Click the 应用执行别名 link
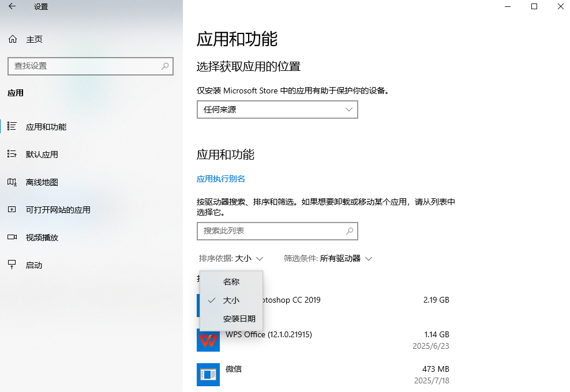The height and width of the screenshot is (392, 570). click(x=220, y=179)
